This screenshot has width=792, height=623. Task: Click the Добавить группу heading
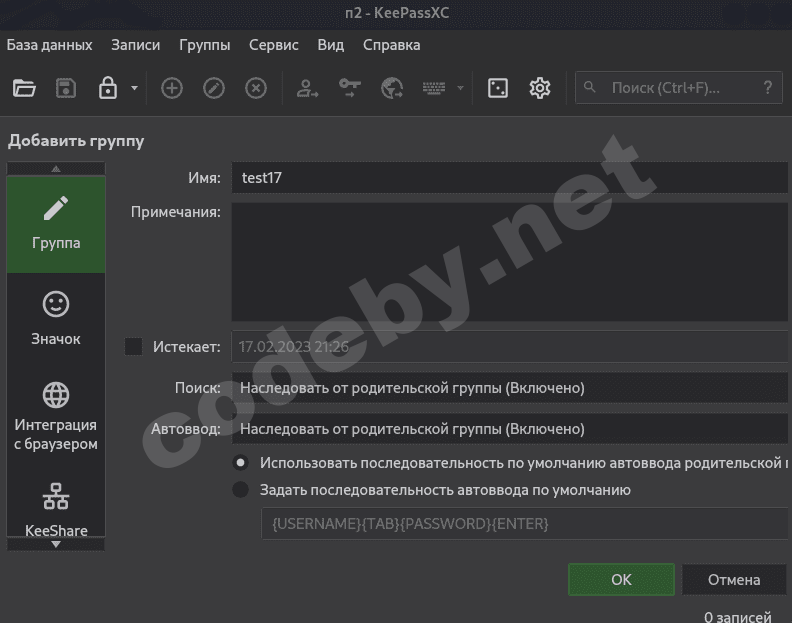[76, 140]
